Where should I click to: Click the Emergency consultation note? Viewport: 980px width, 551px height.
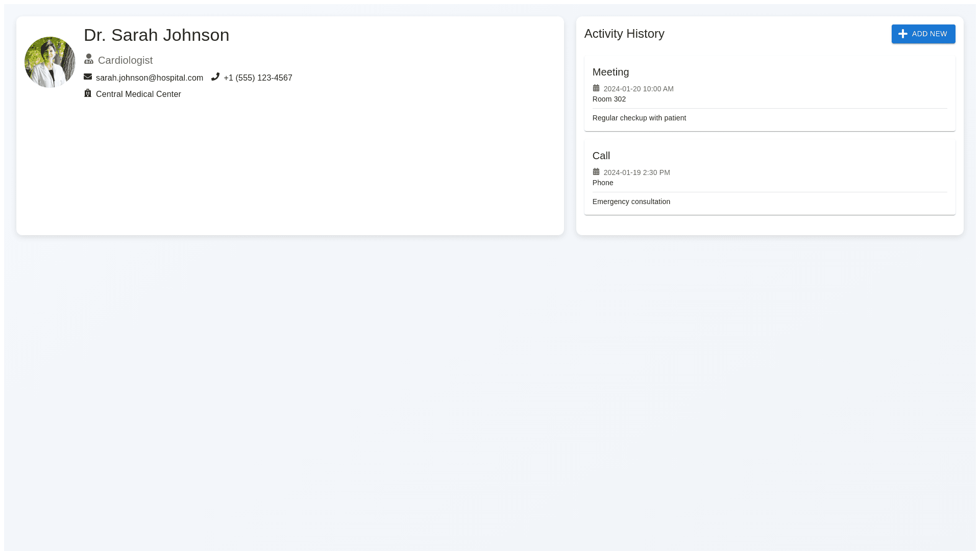point(631,202)
